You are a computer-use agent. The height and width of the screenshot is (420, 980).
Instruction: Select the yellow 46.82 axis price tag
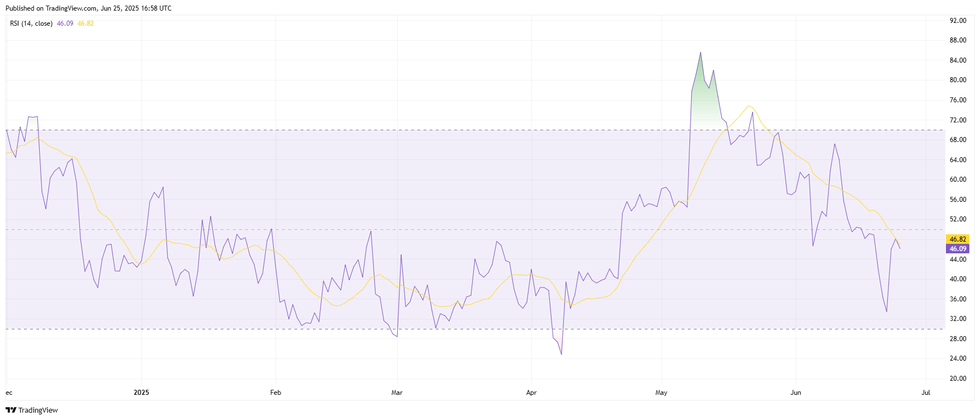(957, 239)
